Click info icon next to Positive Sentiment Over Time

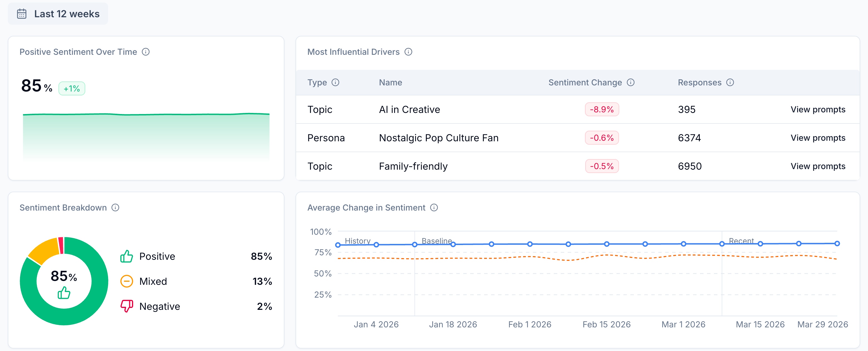point(146,52)
